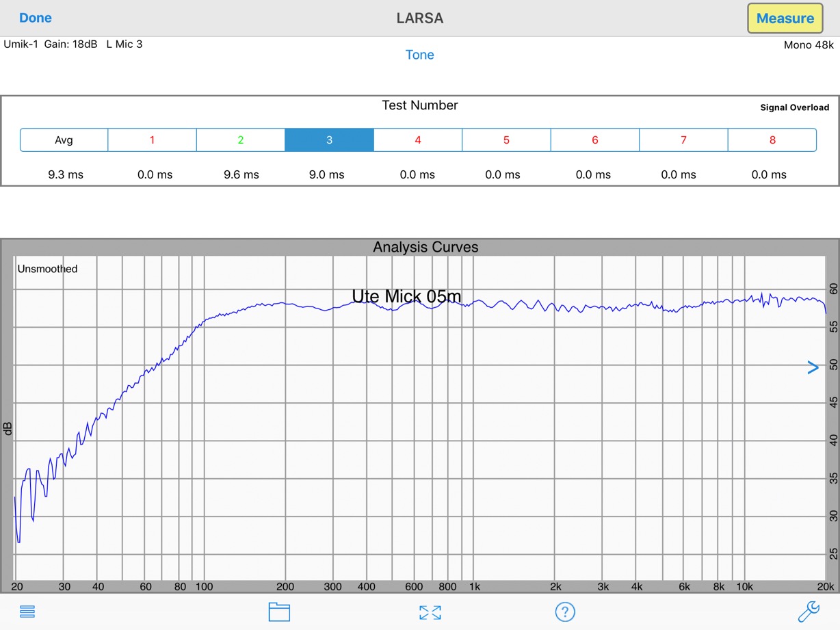Image resolution: width=840 pixels, height=630 pixels.
Task: Open the Tone signal selector
Action: [419, 55]
